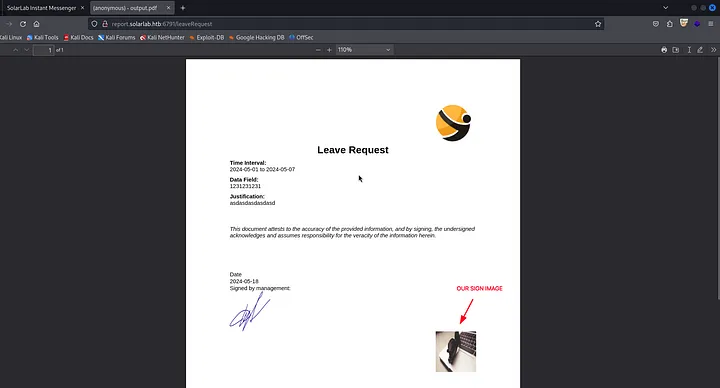This screenshot has width=720, height=388.
Task: Click the data value 1231231231
Action: coord(245,186)
